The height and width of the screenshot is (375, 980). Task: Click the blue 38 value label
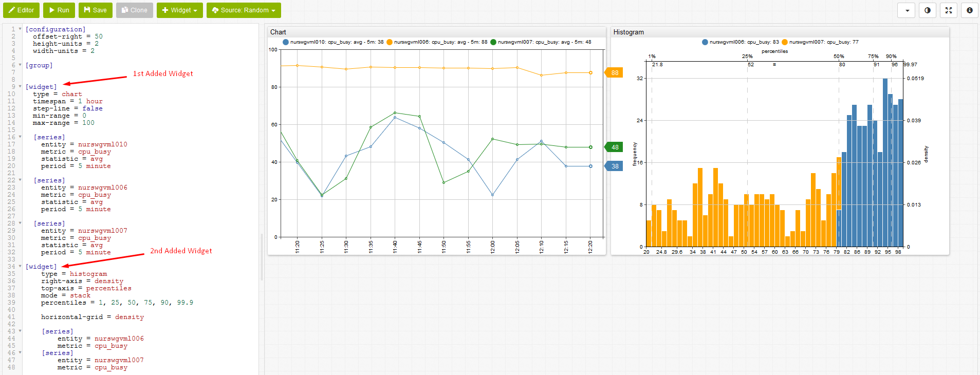click(x=614, y=166)
